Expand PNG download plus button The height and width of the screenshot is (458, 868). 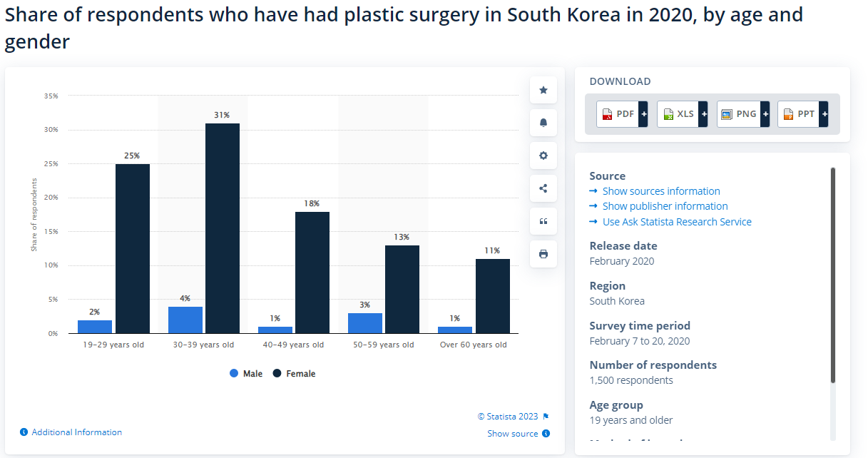pos(765,114)
